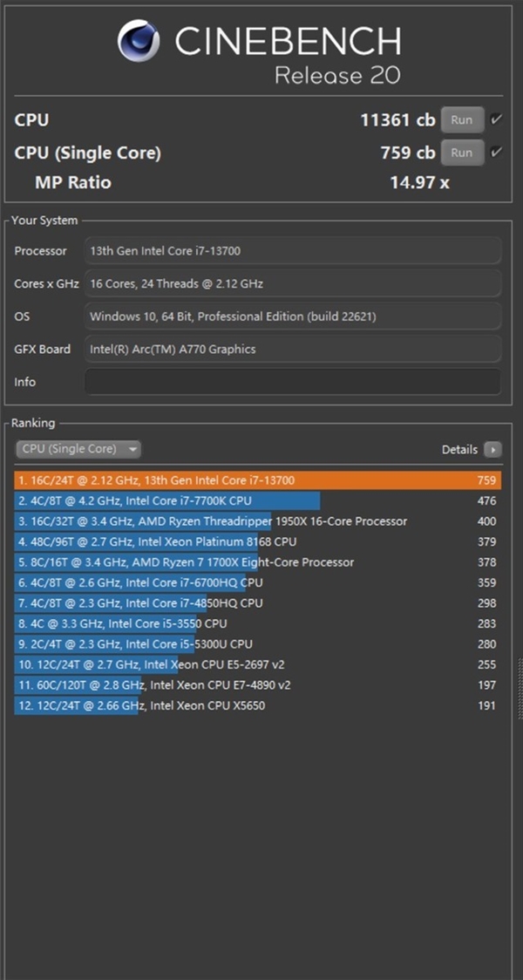Select the Xeon Platinum 8168 ranking row
This screenshot has height=980, width=523.
point(257,541)
